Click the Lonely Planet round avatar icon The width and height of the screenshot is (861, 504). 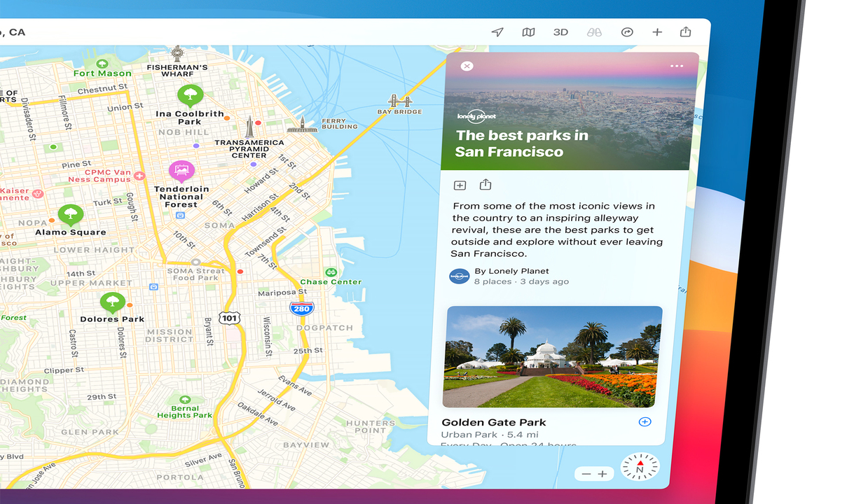[460, 276]
